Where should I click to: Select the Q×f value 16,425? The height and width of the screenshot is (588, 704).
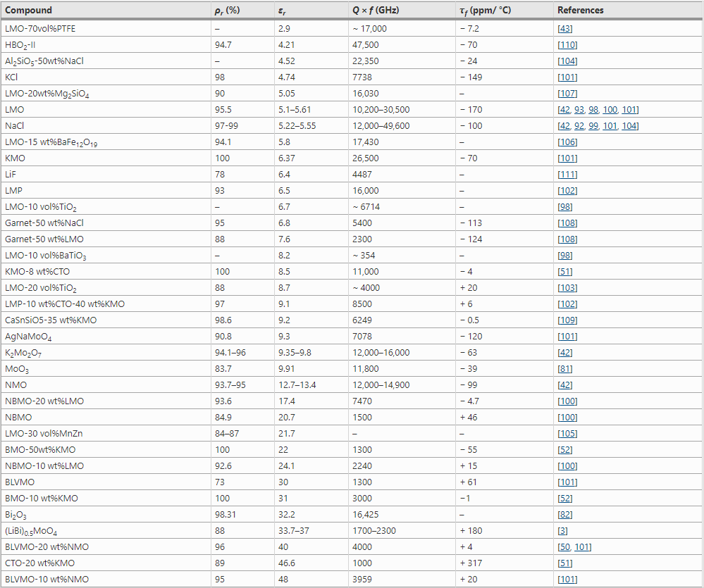(x=366, y=515)
